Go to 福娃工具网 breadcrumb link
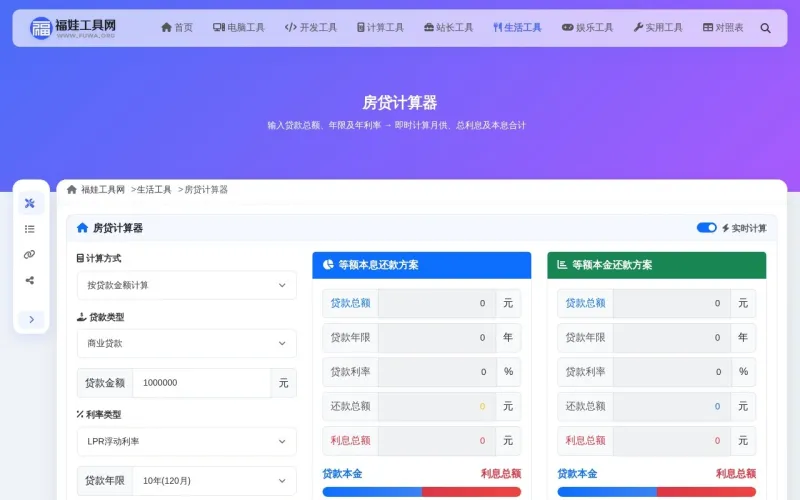 point(103,189)
